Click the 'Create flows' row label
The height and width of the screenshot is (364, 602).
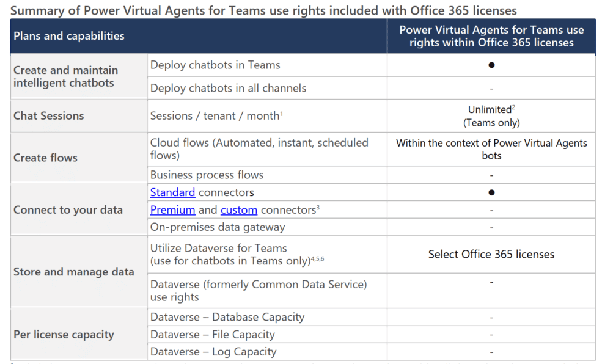click(79, 158)
